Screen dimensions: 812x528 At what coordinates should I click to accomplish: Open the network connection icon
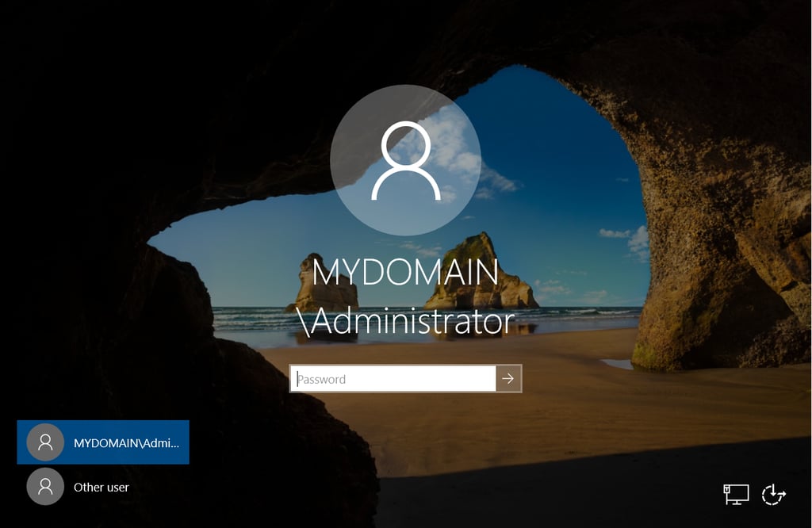(736, 495)
